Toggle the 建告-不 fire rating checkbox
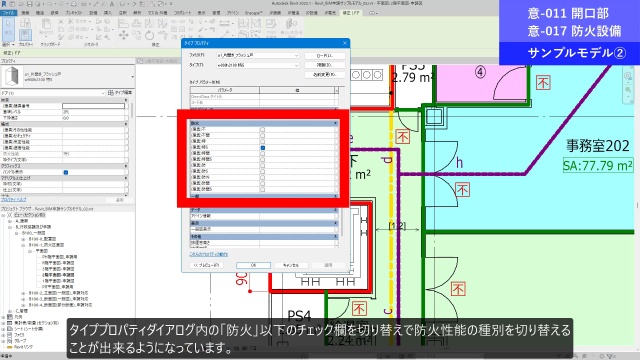640x360 pixels. click(x=262, y=129)
